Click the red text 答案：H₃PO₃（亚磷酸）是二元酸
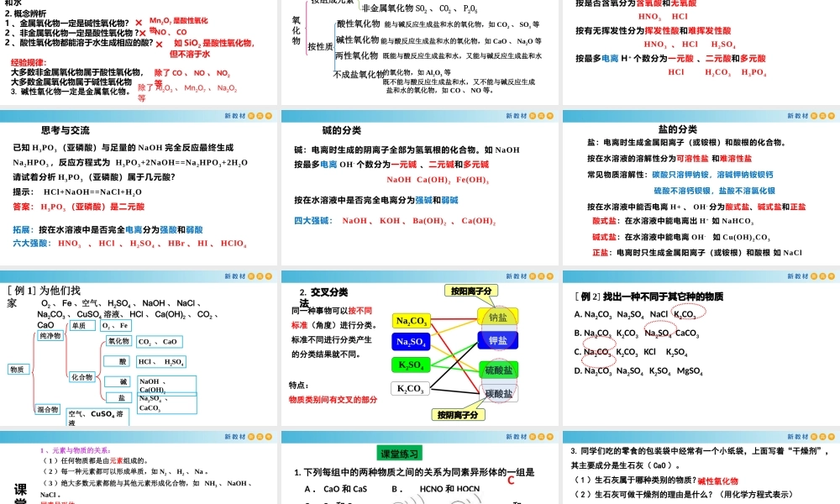 point(79,207)
